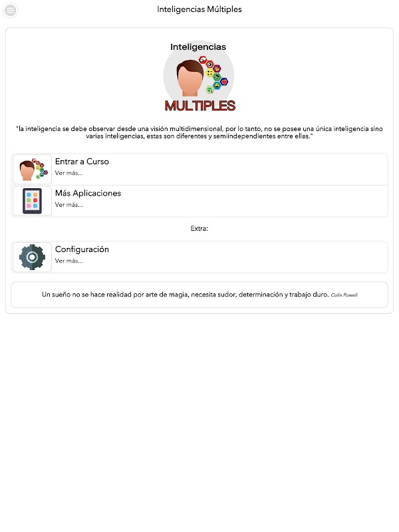
Task: Open the Configuración entry
Action: point(199,257)
